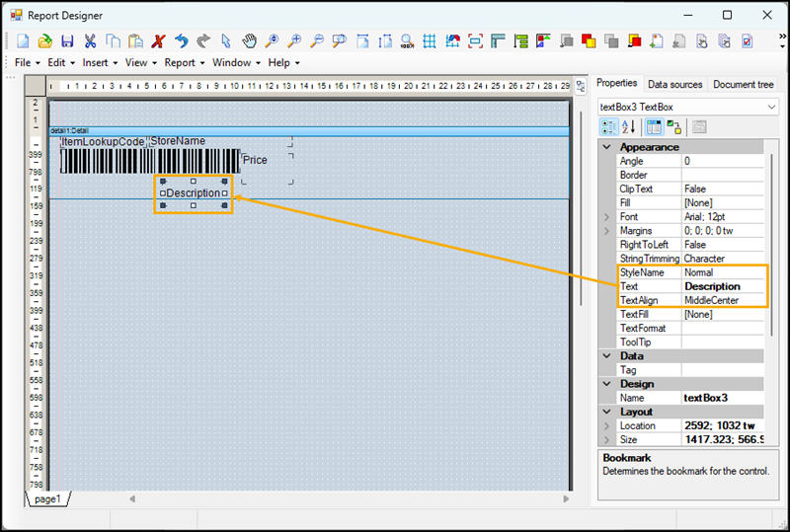
Task: Copy the selected control
Action: pos(113,40)
